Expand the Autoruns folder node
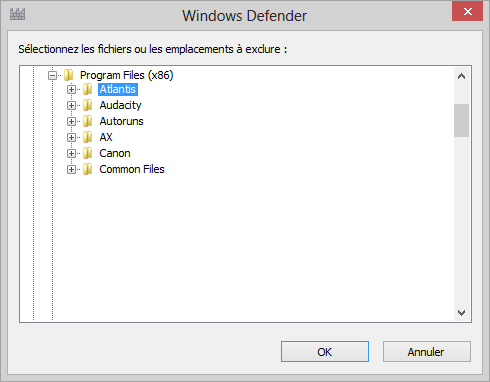The image size is (490, 382). [x=71, y=121]
